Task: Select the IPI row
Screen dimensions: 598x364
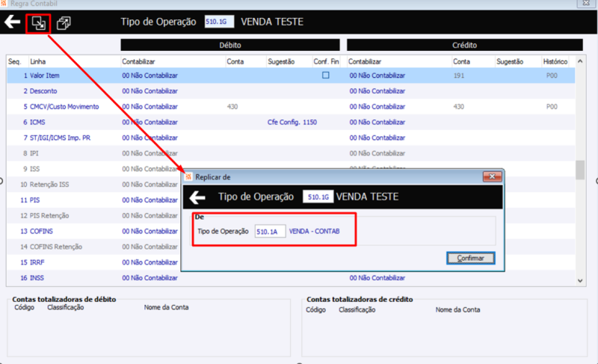Action: pos(291,154)
